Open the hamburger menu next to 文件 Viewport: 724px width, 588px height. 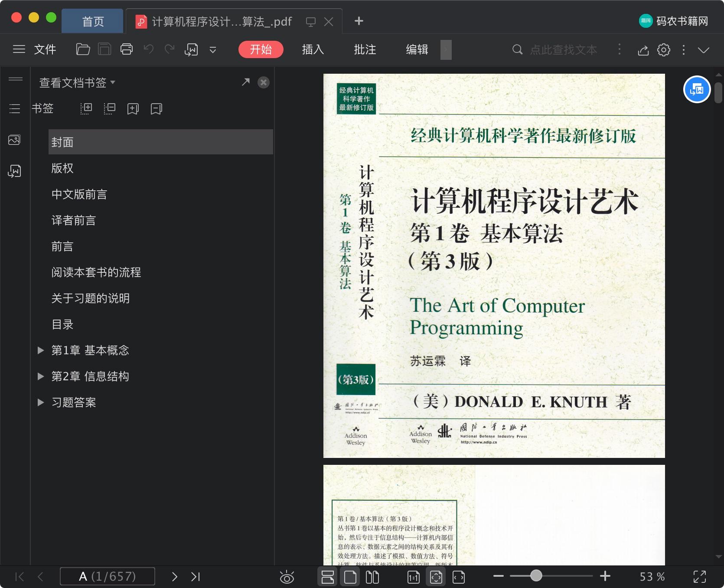tap(19, 49)
